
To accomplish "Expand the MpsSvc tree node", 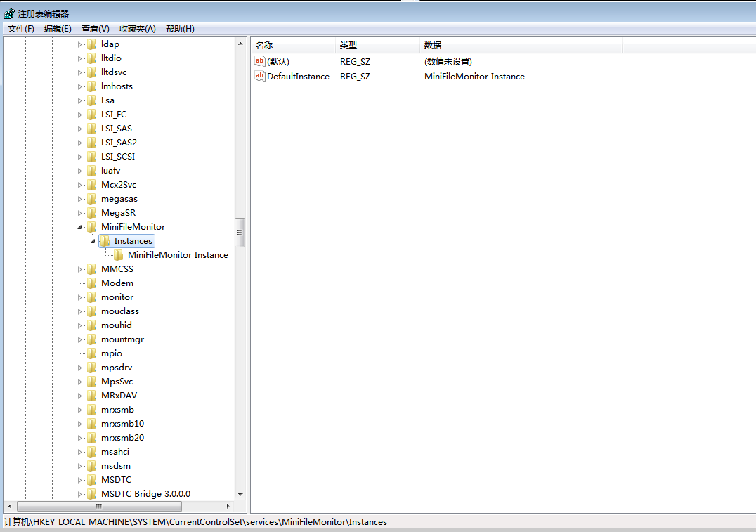I will pyautogui.click(x=79, y=382).
